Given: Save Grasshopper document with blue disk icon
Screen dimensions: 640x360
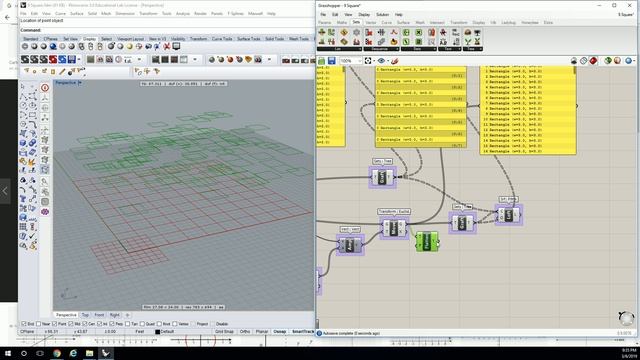Looking at the screenshot, I should pyautogui.click(x=331, y=61).
